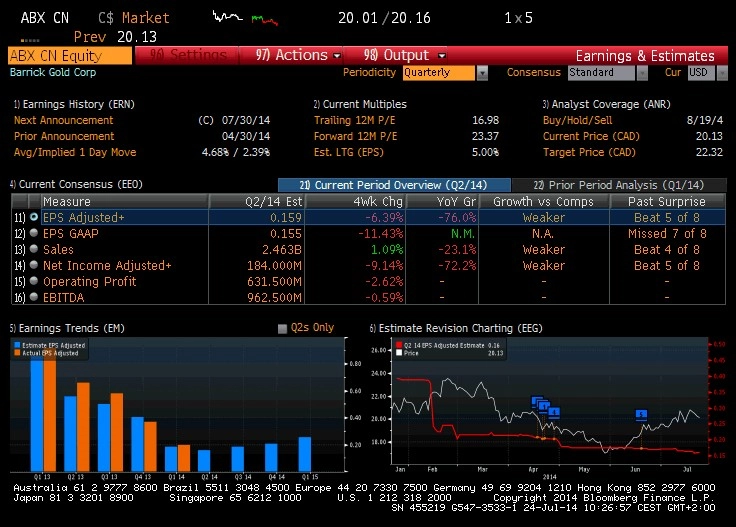Click the Measure column header

124,201
